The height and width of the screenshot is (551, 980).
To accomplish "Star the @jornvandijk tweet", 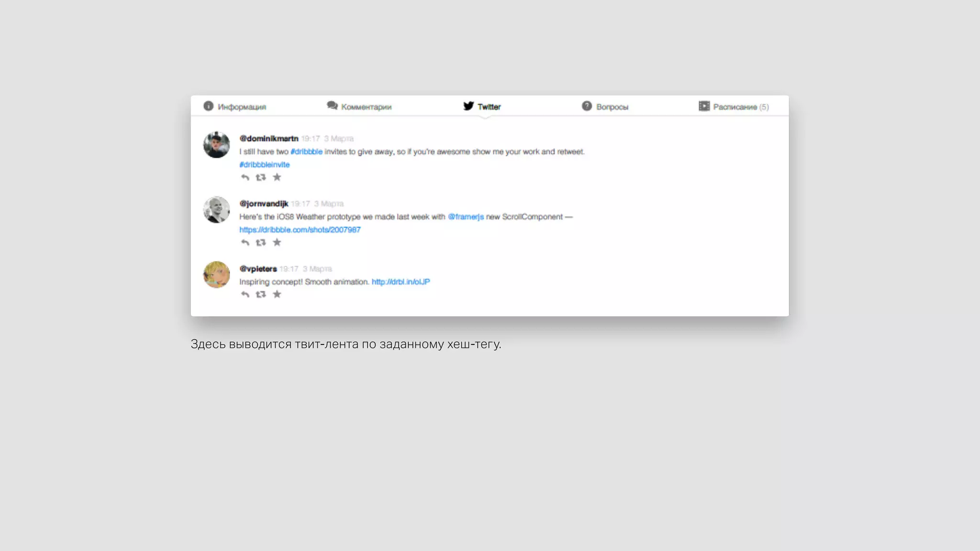I will pos(277,242).
